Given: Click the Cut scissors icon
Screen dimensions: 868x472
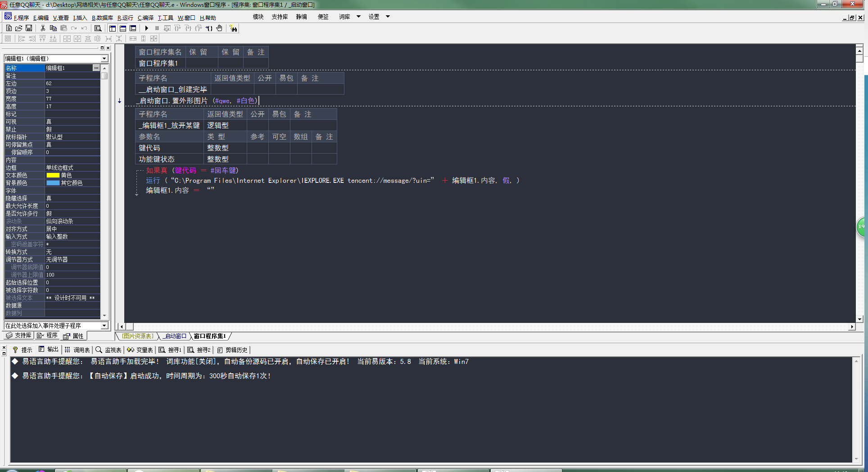Looking at the screenshot, I should click(x=43, y=28).
